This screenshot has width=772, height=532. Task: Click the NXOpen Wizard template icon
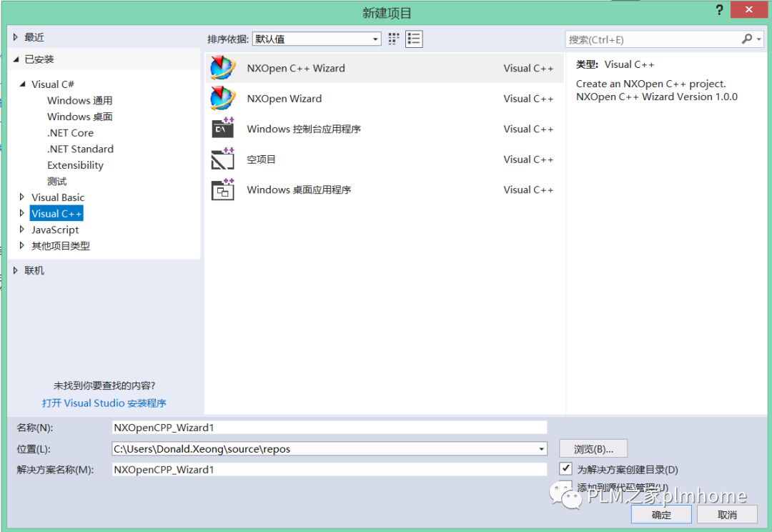coord(222,98)
